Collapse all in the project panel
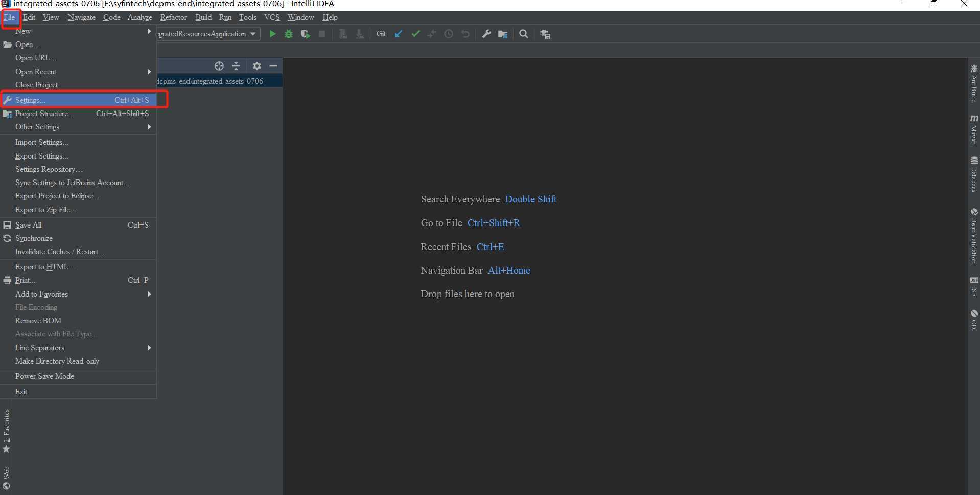This screenshot has height=495, width=980. (236, 66)
